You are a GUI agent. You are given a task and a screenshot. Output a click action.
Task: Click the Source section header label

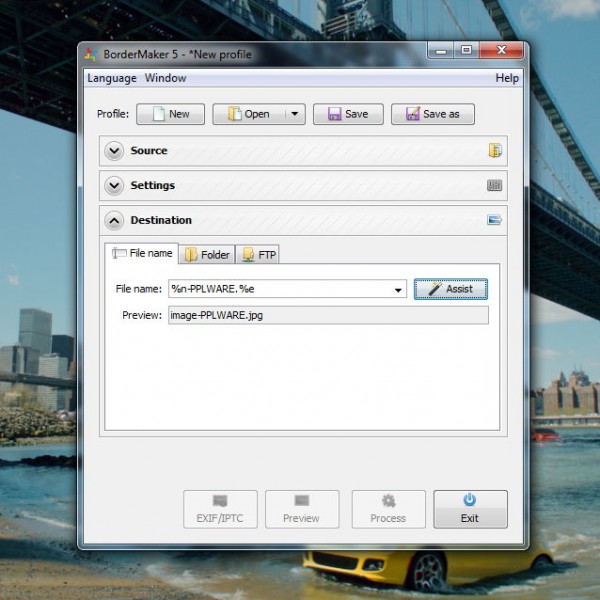point(149,151)
